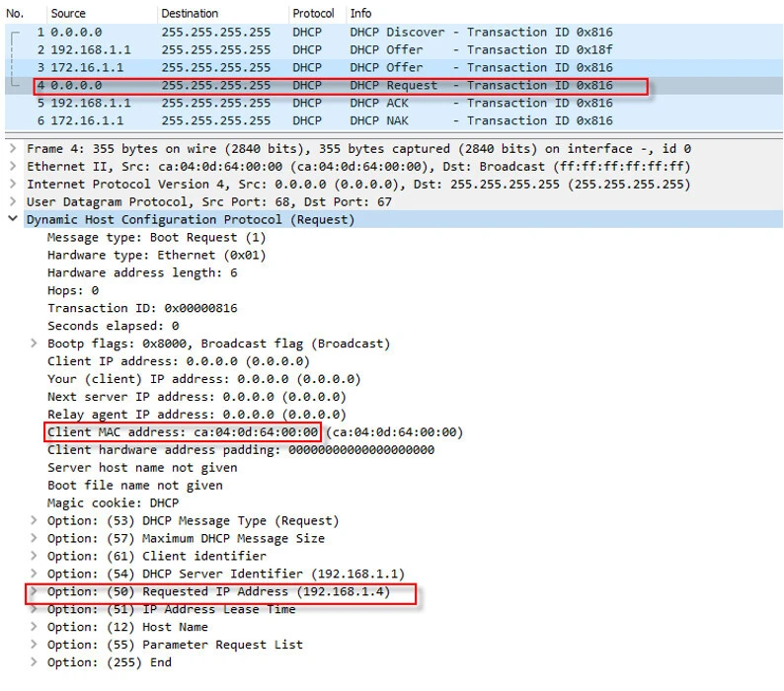The width and height of the screenshot is (784, 691).
Task: Expand the Frame 4 details section
Action: coord(12,149)
